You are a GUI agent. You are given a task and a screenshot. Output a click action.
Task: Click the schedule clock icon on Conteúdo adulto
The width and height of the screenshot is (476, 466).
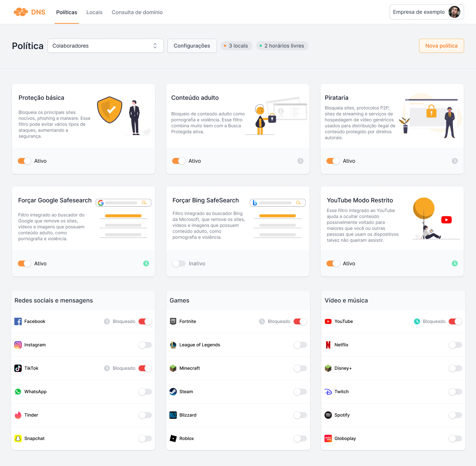[x=300, y=161]
